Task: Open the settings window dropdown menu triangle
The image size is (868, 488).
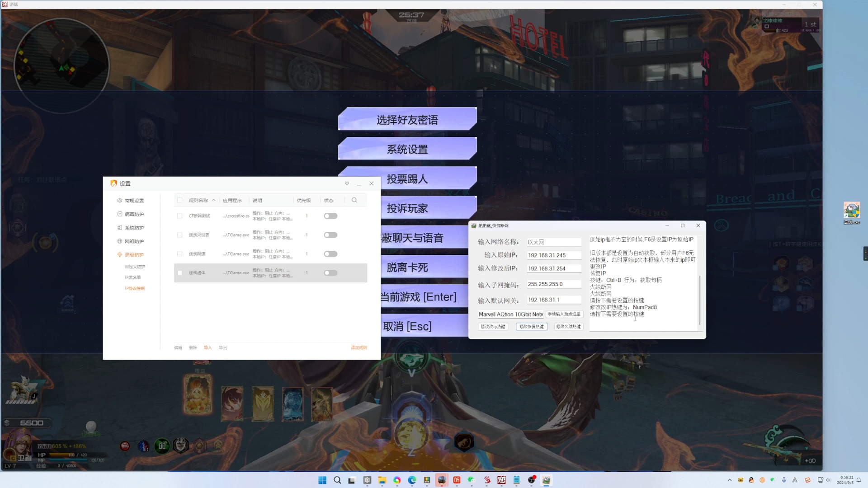Action: click(347, 183)
